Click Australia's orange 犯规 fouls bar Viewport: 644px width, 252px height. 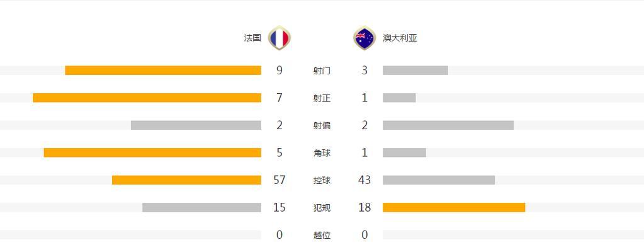454,208
